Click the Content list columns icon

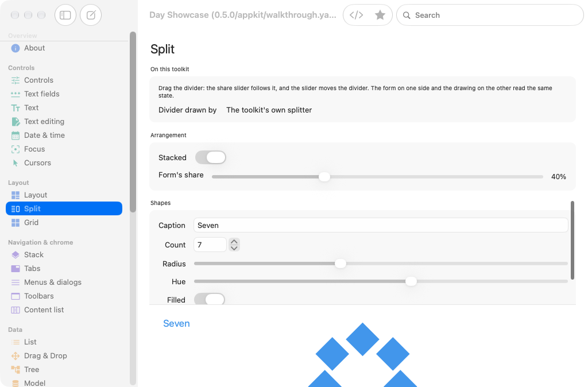[16, 309]
